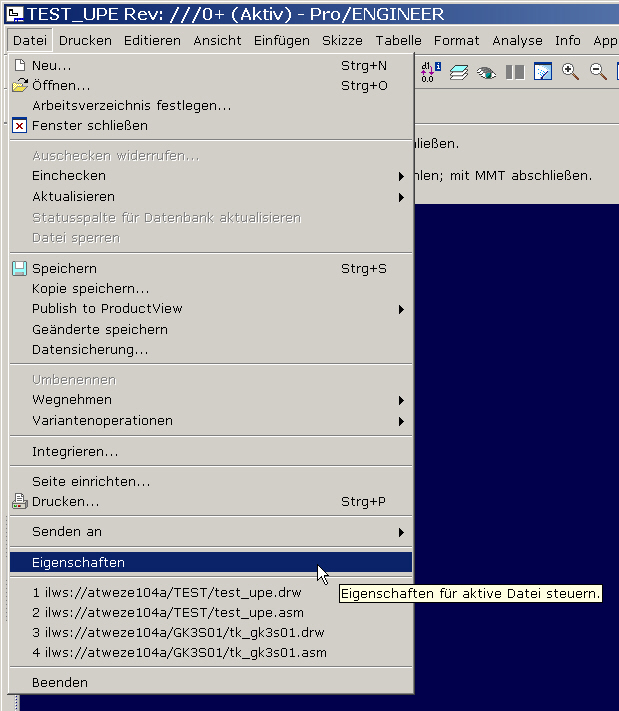Choose Arbeitsverzeichnis festlegen...
619x711 pixels.
click(x=211, y=106)
